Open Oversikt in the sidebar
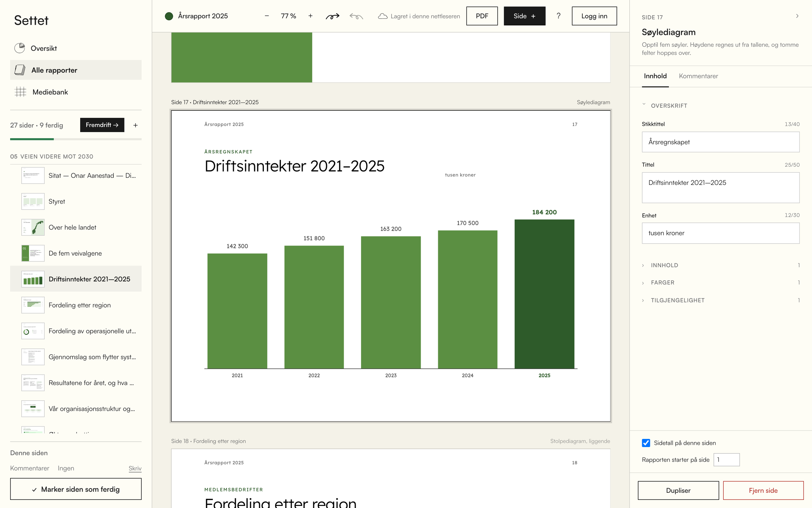The image size is (812, 508). 76,48
